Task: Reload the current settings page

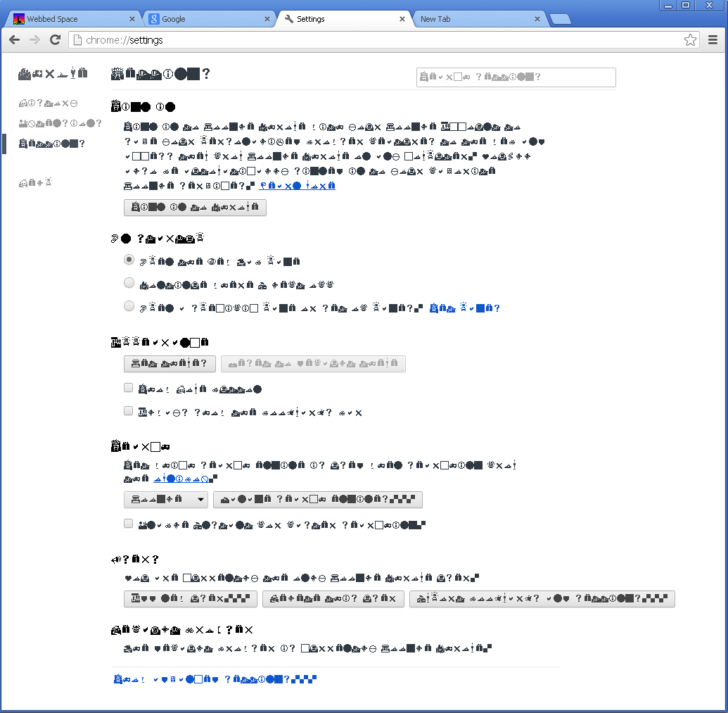Action: (55, 40)
